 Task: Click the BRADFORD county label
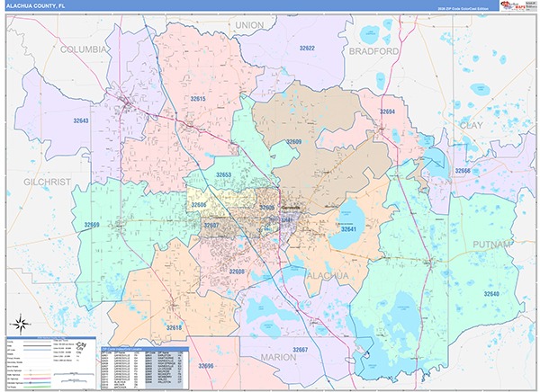373,52
